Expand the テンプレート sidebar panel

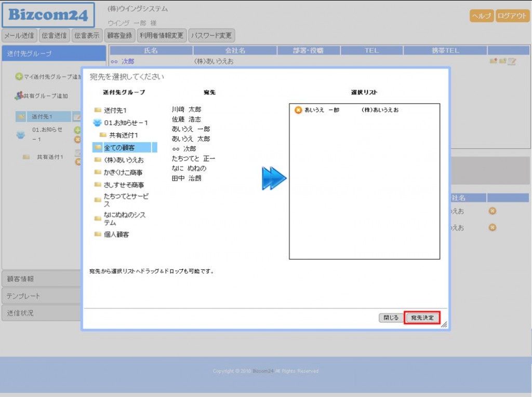click(x=42, y=296)
